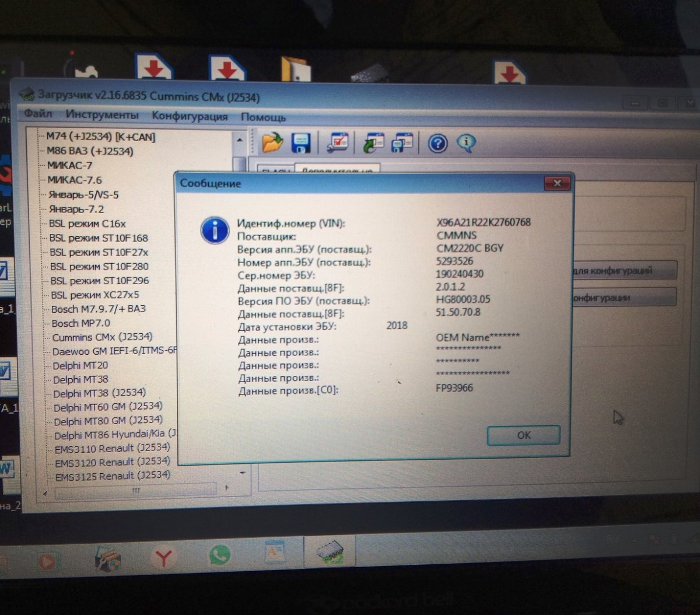Open help with blue question mark icon
This screenshot has height=615, width=700.
pos(437,143)
